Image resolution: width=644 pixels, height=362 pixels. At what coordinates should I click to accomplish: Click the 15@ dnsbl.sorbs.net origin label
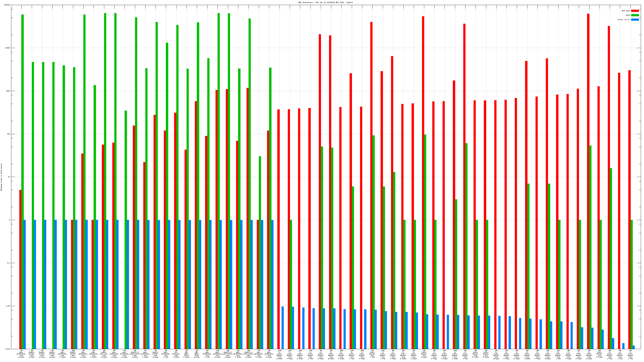73,354
